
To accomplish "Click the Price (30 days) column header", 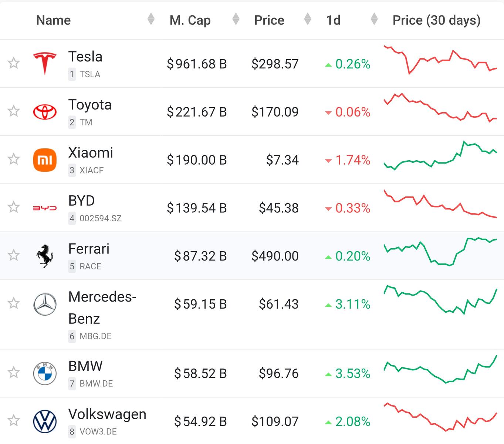I will tap(436, 20).
